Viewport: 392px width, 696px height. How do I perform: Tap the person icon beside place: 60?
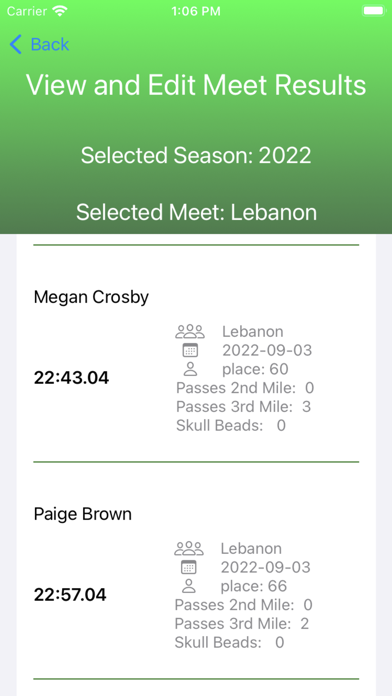pos(190,369)
